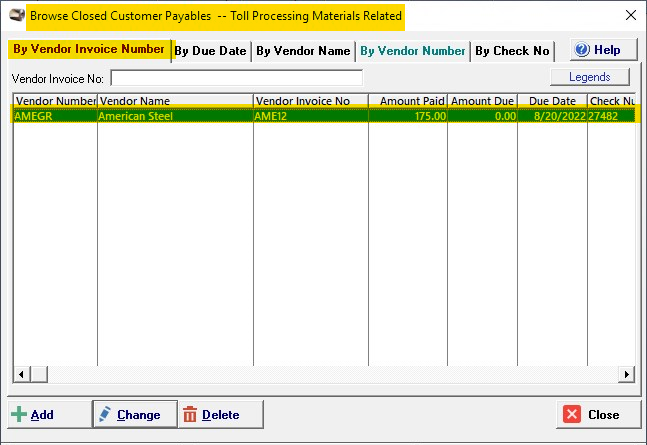Click the Due Date column header
Viewport: 647px width, 445px height.
coord(552,101)
